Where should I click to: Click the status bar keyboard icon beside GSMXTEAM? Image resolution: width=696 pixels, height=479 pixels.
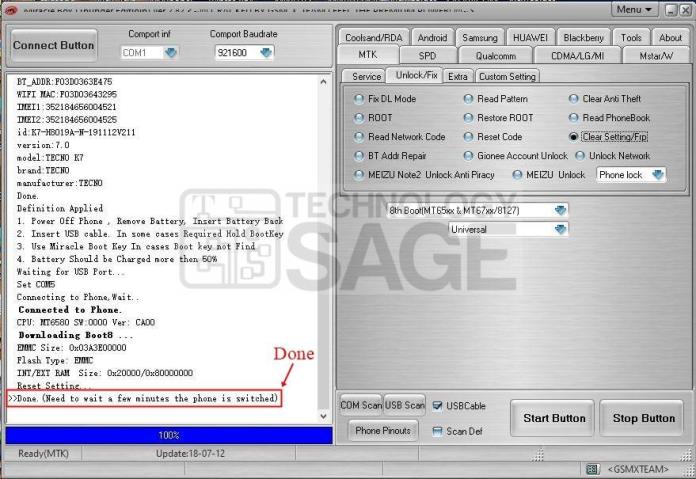[592, 469]
